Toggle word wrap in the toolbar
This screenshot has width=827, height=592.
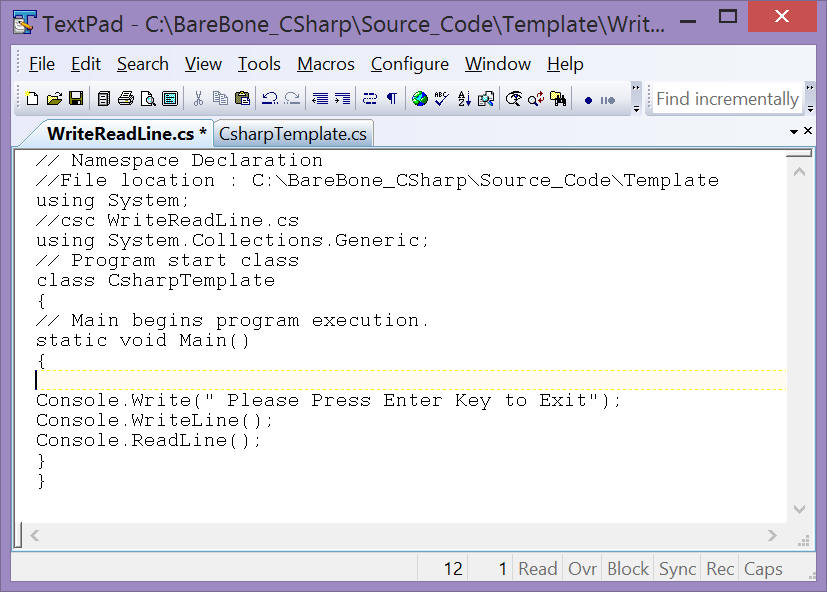[370, 99]
